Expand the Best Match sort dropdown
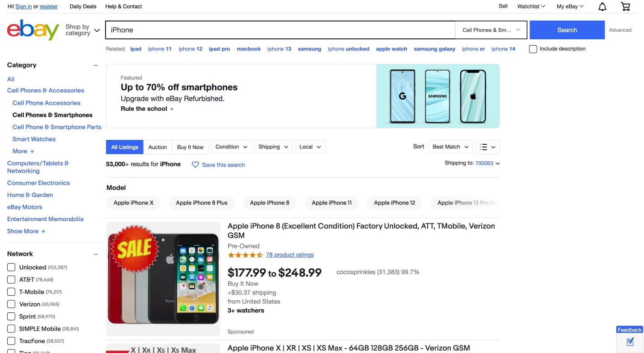The width and height of the screenshot is (644, 353). pos(451,147)
